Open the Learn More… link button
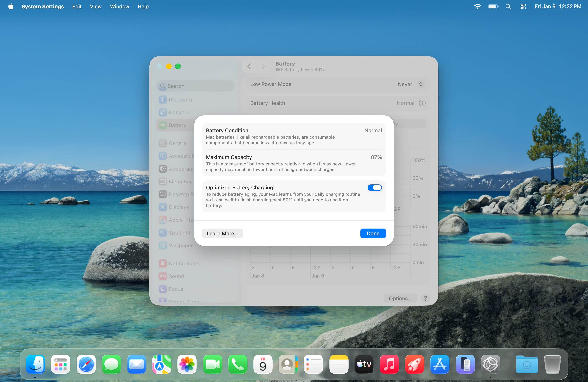 point(222,233)
